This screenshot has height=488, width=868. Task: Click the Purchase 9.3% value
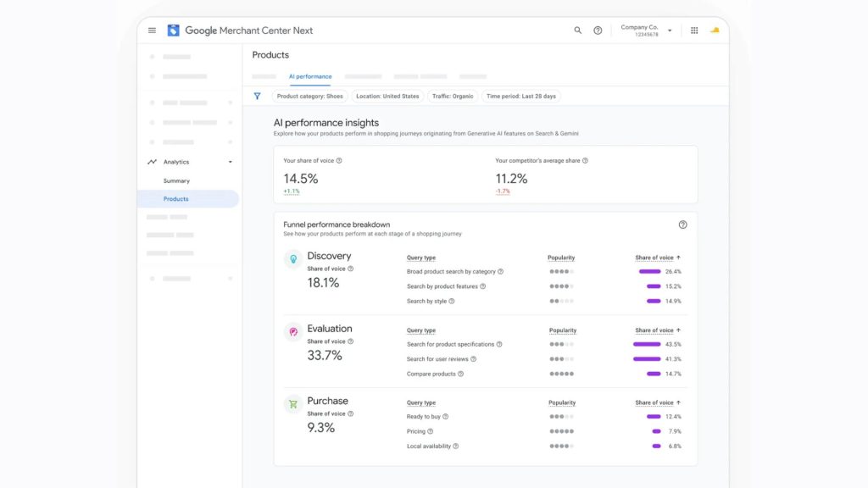[320, 428]
